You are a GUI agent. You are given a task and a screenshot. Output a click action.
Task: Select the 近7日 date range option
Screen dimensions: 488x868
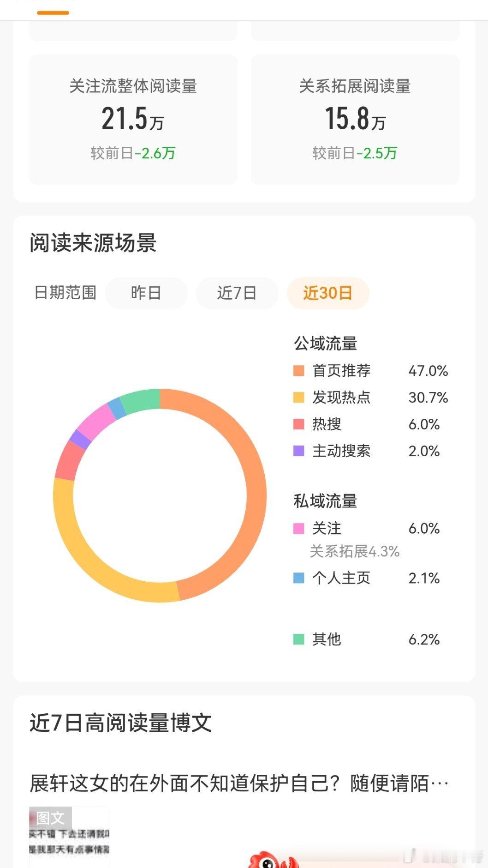point(237,293)
